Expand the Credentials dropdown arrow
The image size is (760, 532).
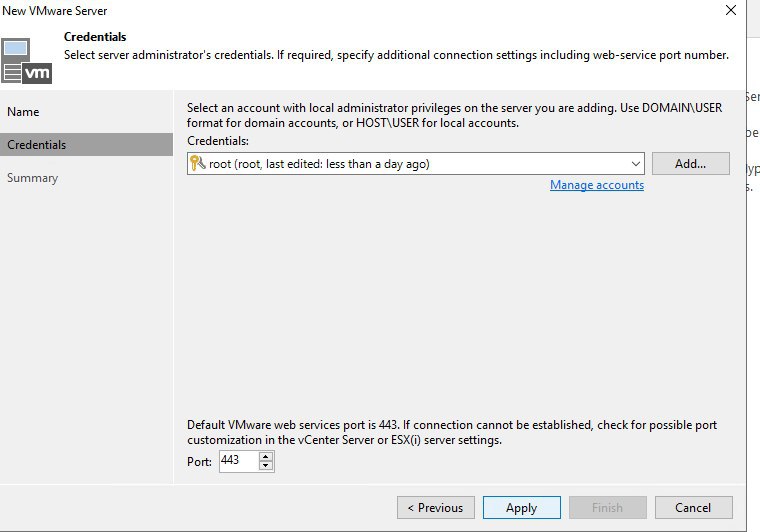pos(635,164)
